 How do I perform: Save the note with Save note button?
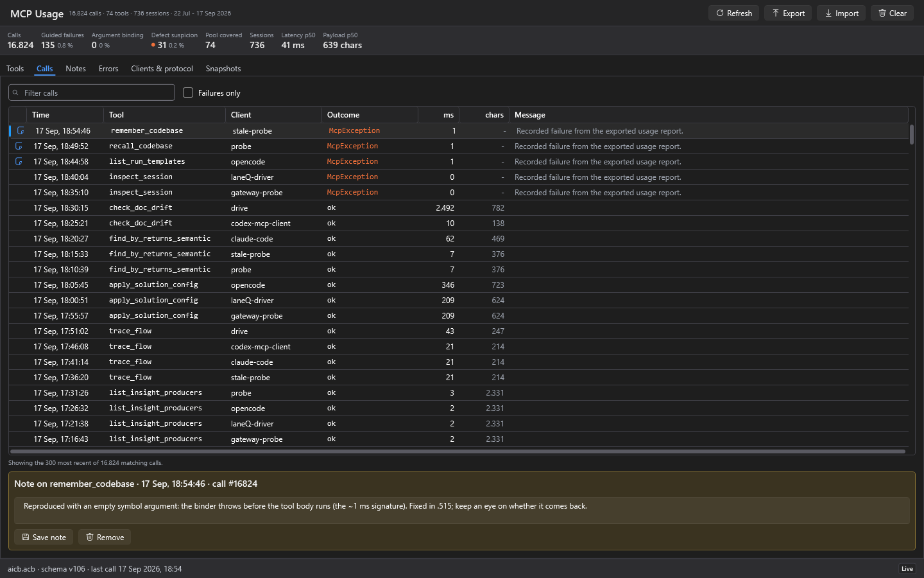point(44,537)
